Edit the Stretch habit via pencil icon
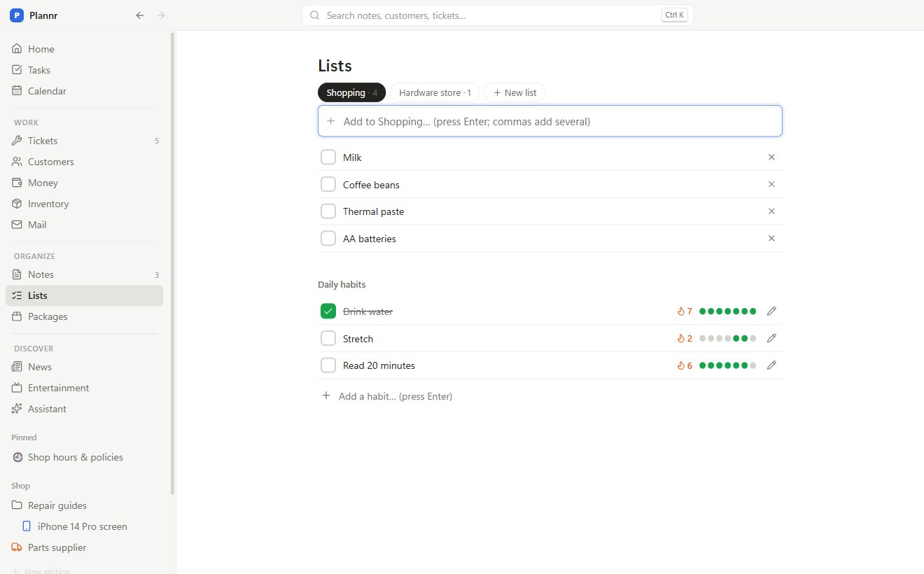The image size is (924, 574). 771,338
